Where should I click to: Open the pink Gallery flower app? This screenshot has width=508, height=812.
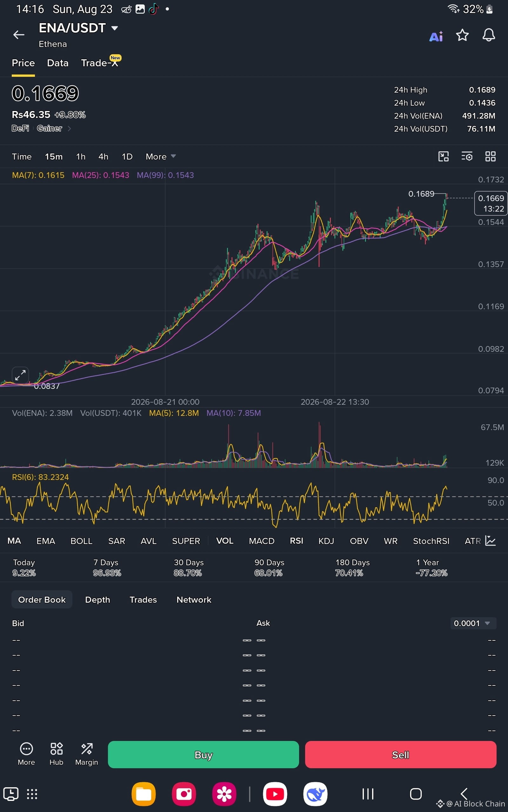click(x=224, y=794)
